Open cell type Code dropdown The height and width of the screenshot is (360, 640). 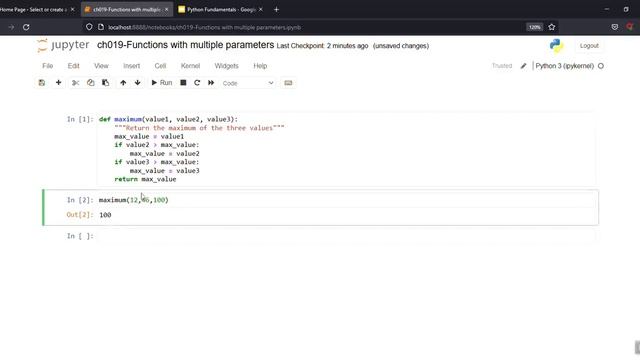coord(248,83)
